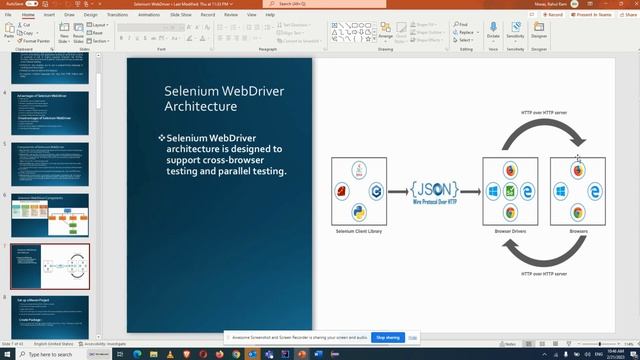Click the Windows Start button
The width and height of the screenshot is (640, 360).
click(7, 354)
